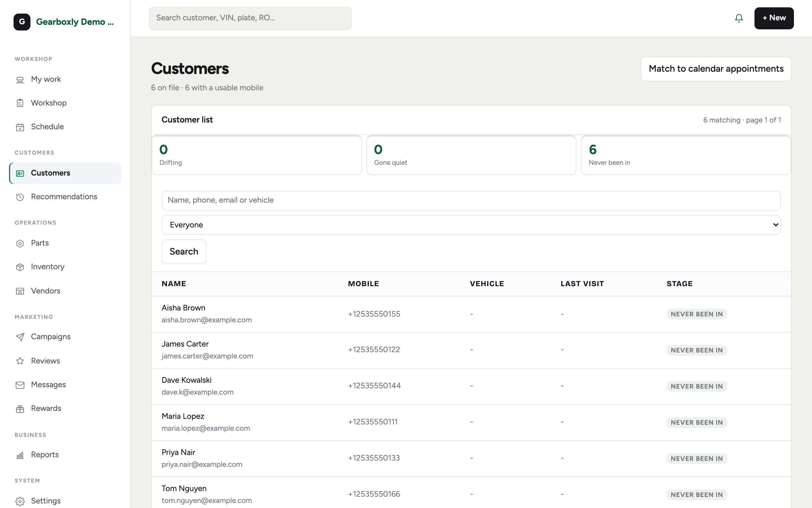Select Dave Kowalski's name

coord(187,380)
